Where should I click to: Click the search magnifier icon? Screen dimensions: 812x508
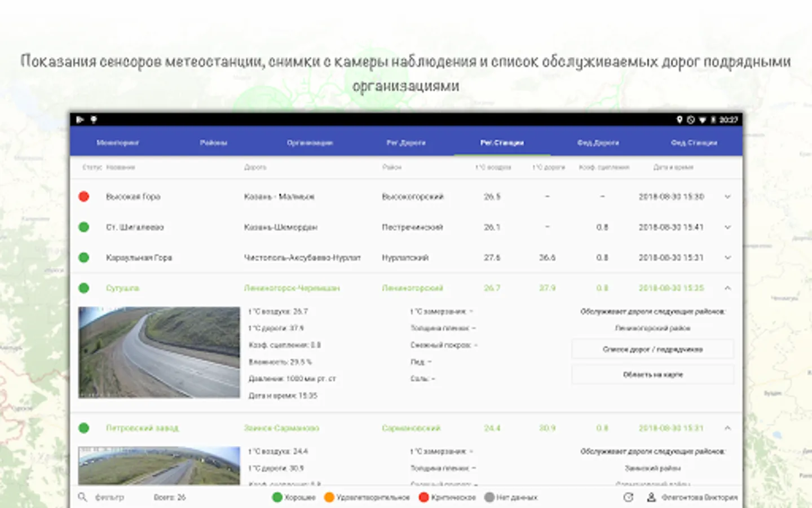tap(82, 497)
